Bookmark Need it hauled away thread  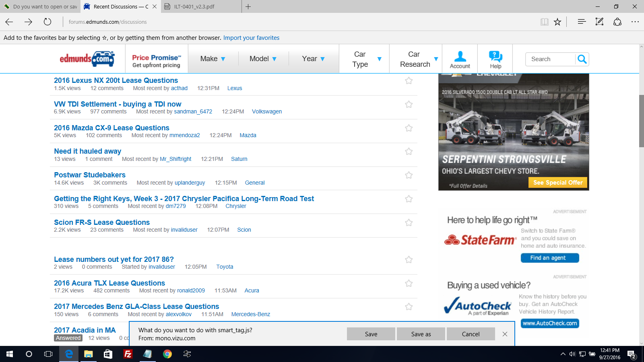[x=409, y=151]
